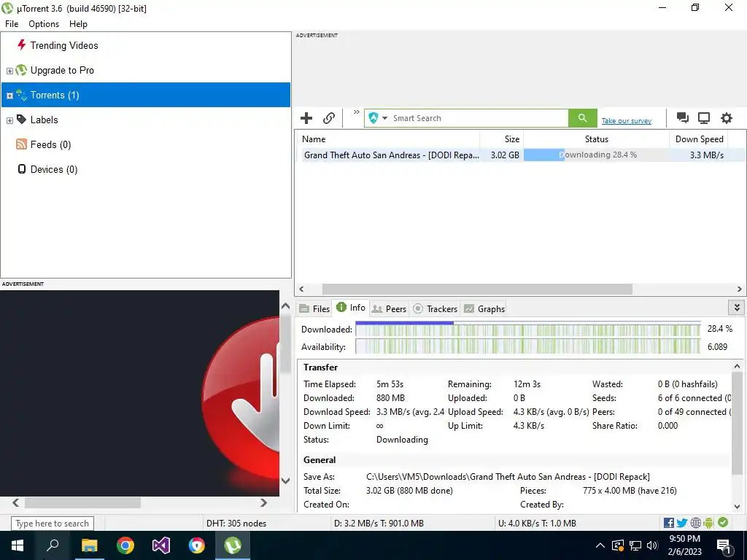
Task: Open Visual Studio from the taskbar
Action: tap(161, 545)
